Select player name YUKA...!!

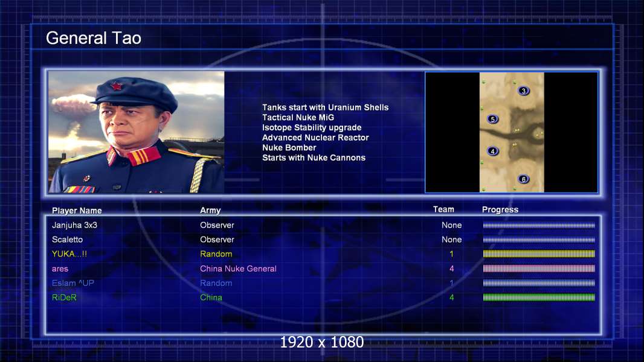click(x=69, y=254)
